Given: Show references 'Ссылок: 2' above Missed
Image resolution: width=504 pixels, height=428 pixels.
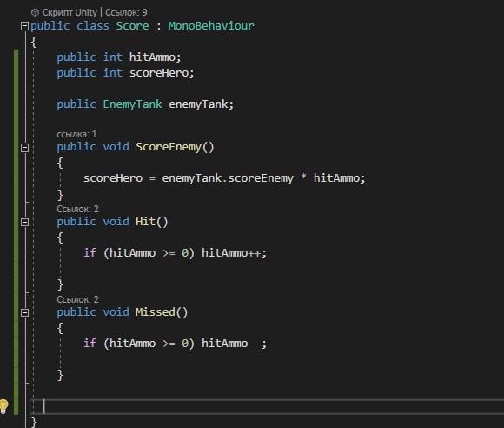Looking at the screenshot, I should click(77, 299).
